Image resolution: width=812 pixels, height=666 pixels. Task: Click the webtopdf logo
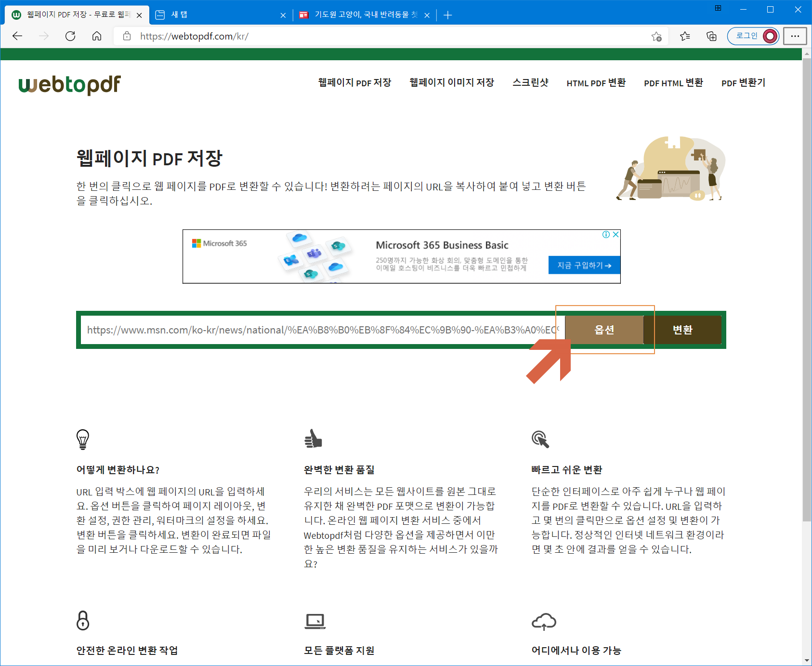click(x=69, y=85)
